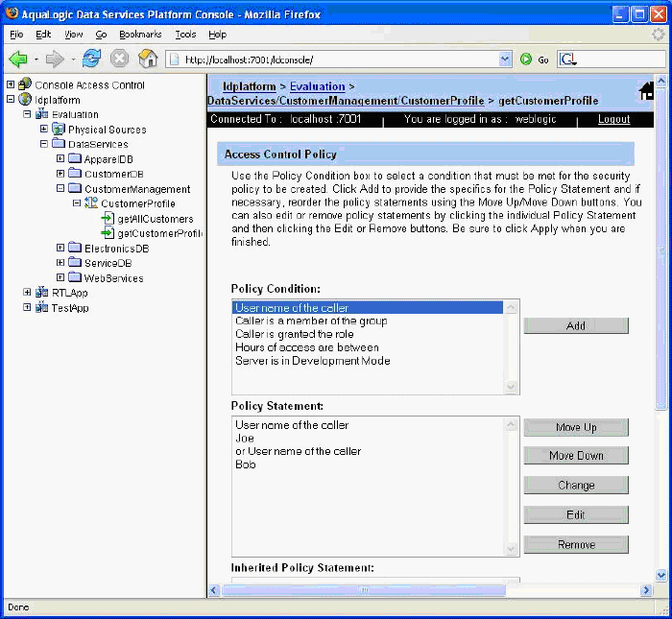
Task: Open the browser Home icon
Action: (x=148, y=59)
